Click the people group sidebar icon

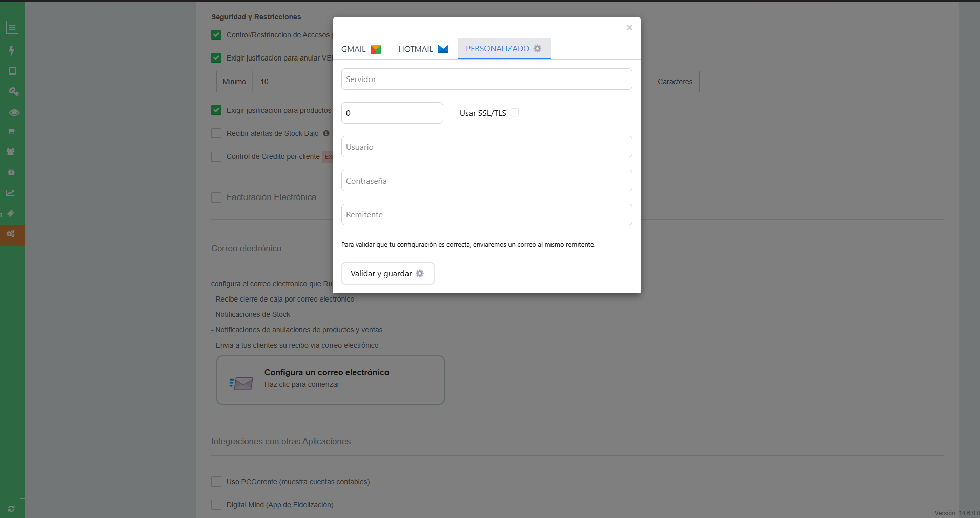coord(10,152)
